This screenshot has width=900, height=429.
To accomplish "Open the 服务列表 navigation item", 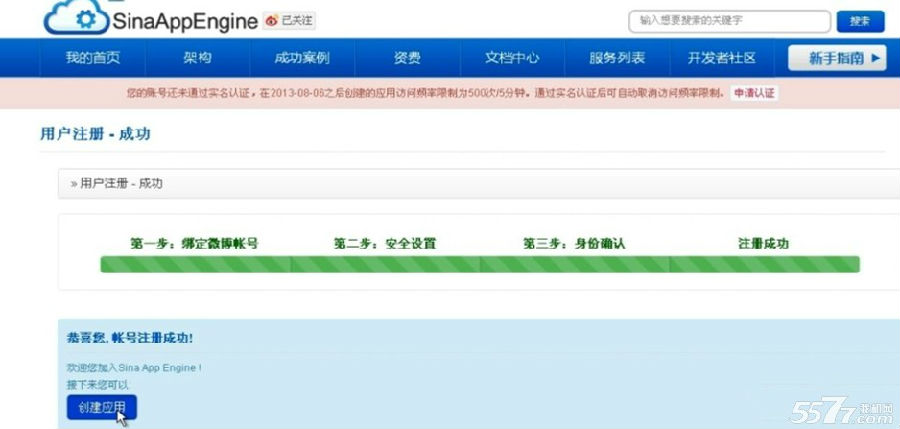I will tap(617, 57).
